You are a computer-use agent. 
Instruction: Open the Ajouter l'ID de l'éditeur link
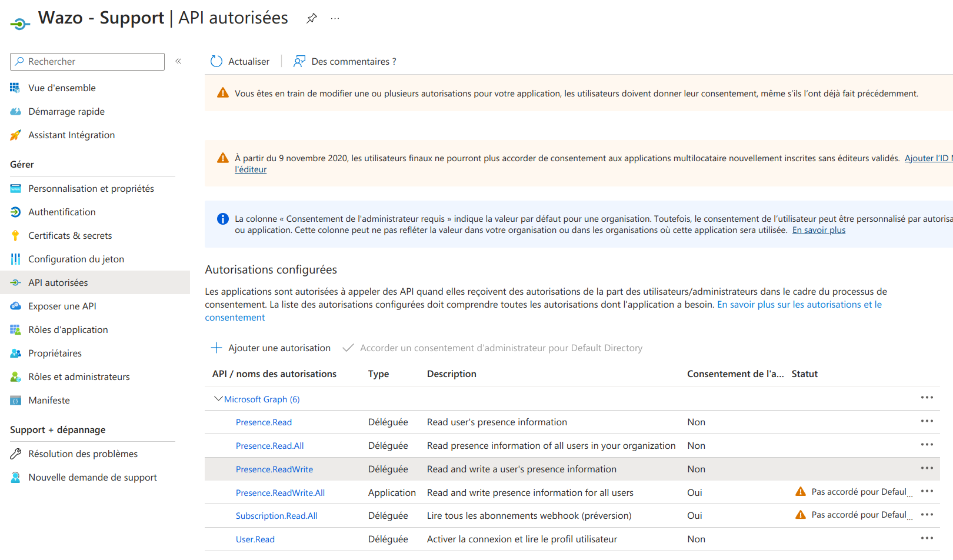[928, 158]
